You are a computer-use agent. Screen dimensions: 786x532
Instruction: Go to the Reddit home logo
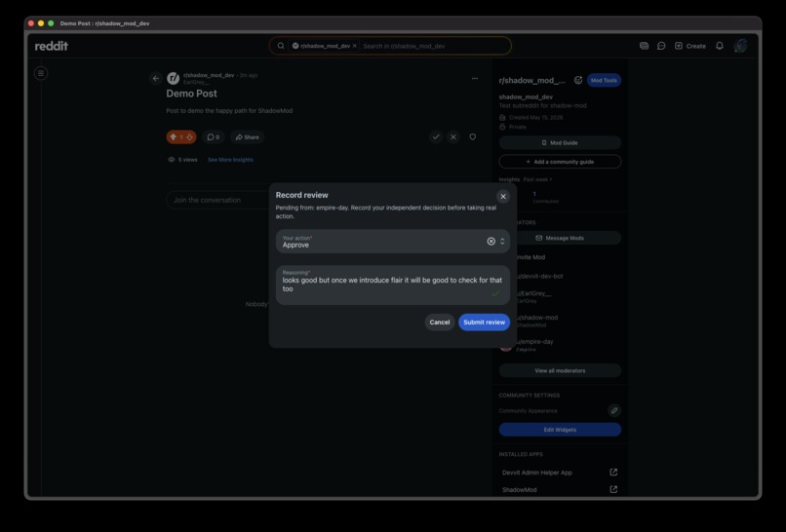(x=51, y=46)
